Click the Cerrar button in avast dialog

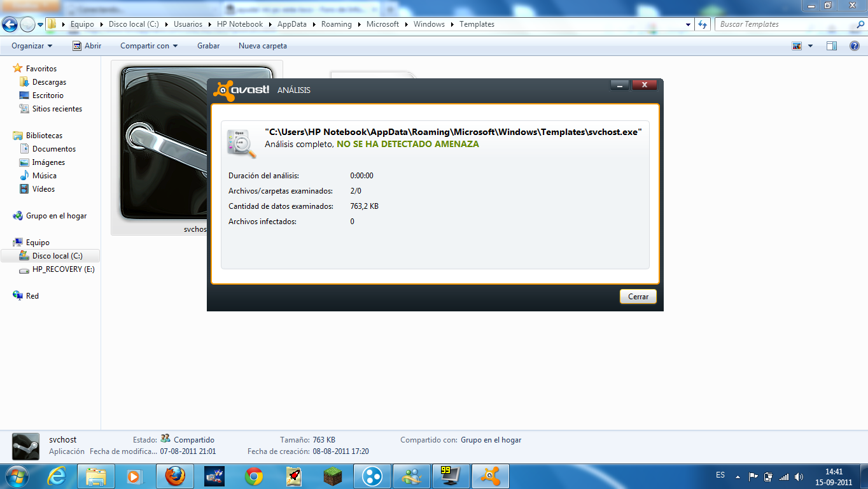coord(638,297)
